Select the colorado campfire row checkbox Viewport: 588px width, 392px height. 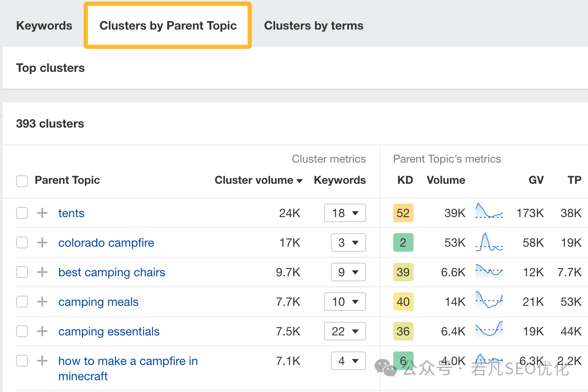[x=22, y=242]
